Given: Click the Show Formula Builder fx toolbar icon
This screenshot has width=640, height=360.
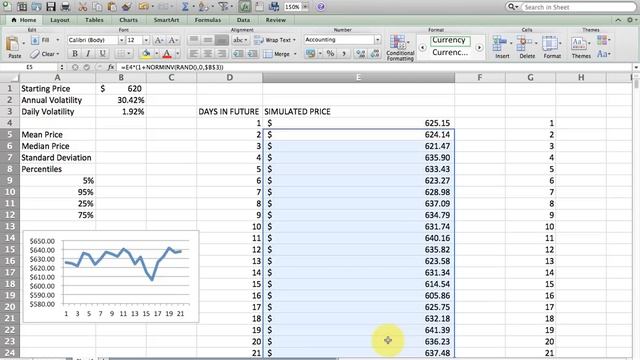Looking at the screenshot, I should point(244,7).
